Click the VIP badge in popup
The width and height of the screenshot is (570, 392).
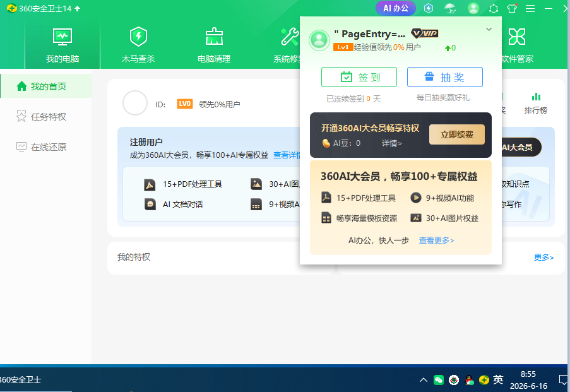pos(424,33)
